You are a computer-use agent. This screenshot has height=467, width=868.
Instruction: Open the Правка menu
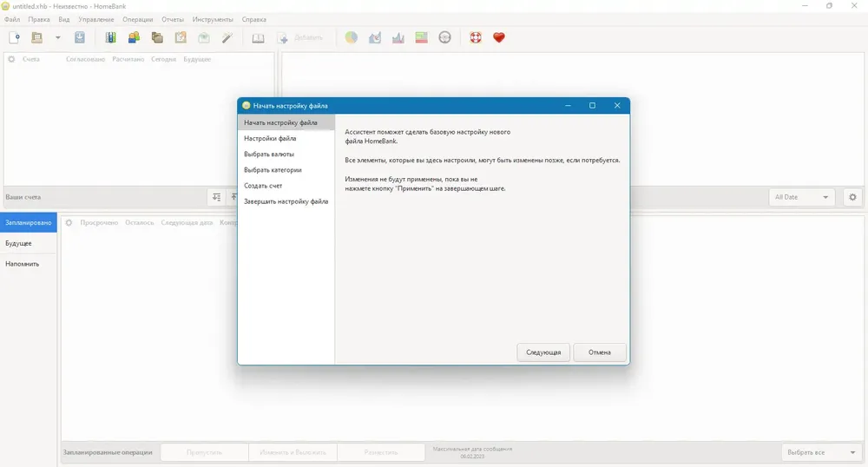tap(39, 19)
